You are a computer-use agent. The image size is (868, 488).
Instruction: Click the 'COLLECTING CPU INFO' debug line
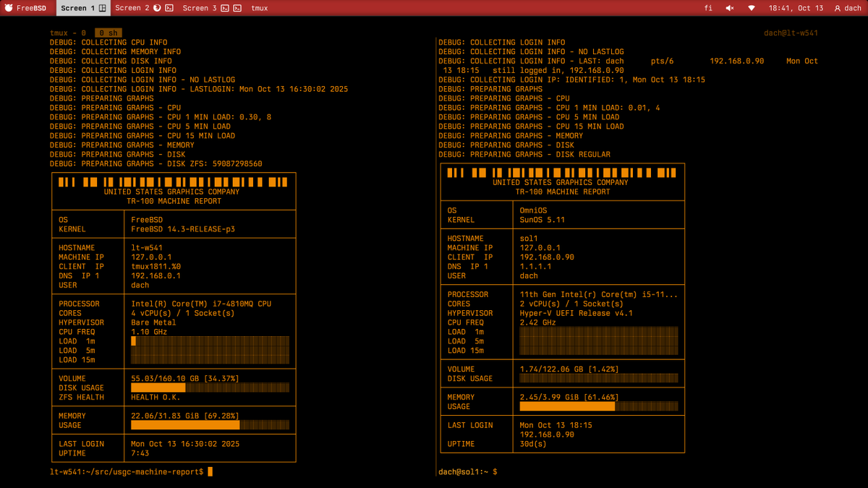[x=109, y=43]
